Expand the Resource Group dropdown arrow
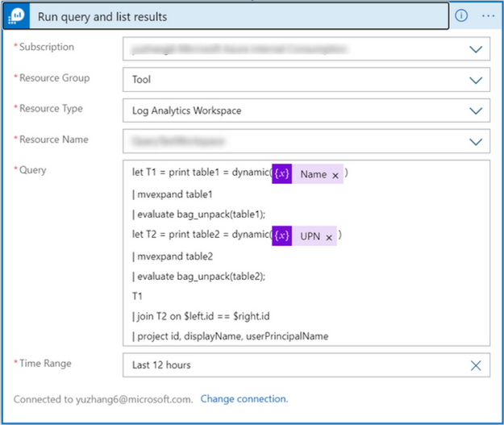This screenshot has width=504, height=425. (x=476, y=80)
